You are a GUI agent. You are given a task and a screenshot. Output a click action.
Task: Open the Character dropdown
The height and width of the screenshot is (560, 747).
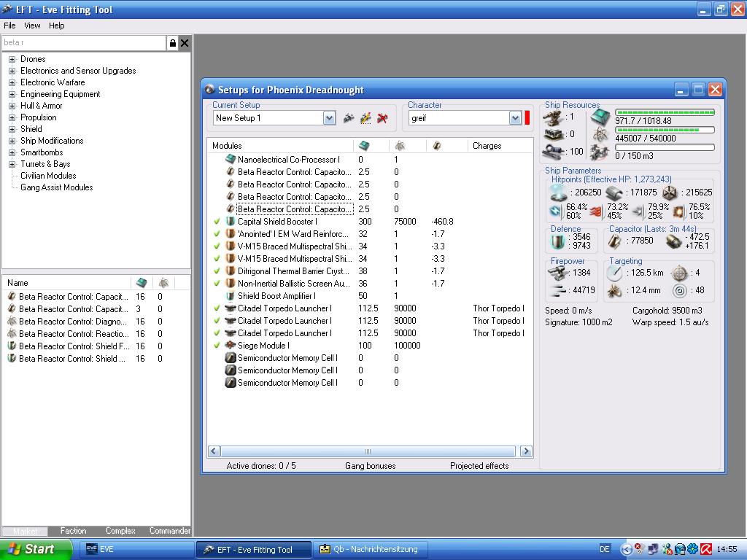515,118
